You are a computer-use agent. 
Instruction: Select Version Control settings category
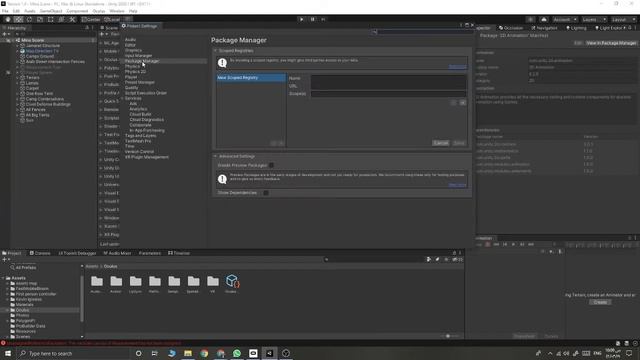point(139,151)
